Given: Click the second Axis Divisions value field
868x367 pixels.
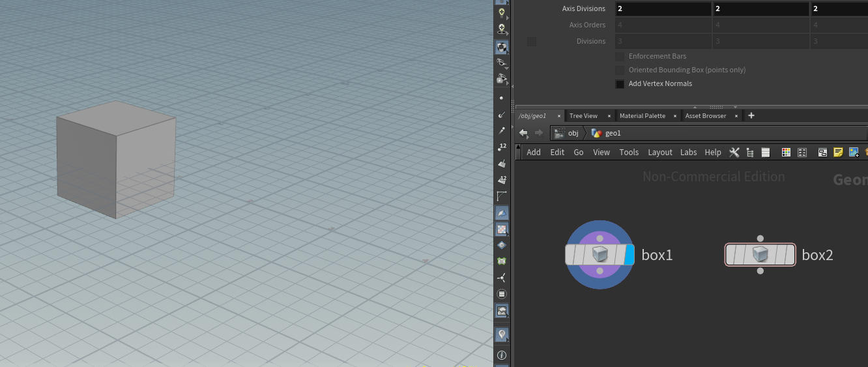Looking at the screenshot, I should pos(761,9).
